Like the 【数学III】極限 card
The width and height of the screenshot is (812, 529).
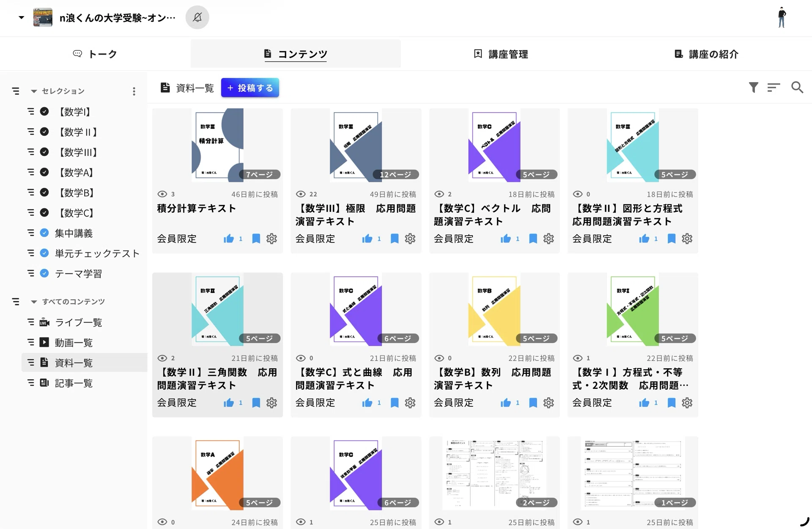(367, 239)
